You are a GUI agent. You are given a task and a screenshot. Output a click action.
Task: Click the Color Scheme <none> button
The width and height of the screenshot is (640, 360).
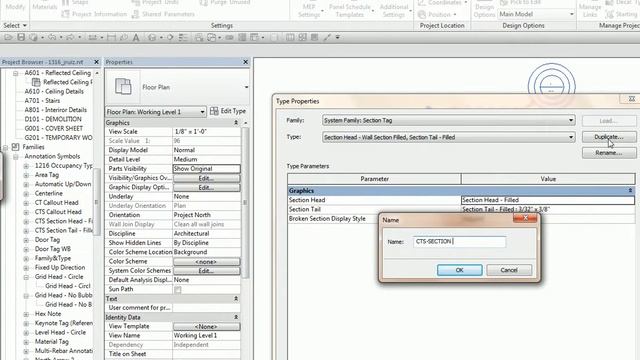click(x=206, y=262)
